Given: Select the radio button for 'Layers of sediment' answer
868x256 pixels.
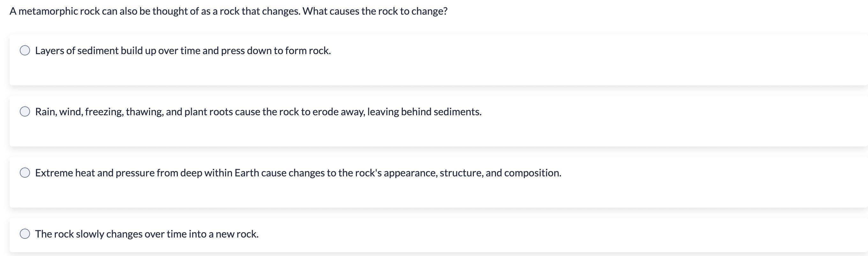Looking at the screenshot, I should coord(25,50).
